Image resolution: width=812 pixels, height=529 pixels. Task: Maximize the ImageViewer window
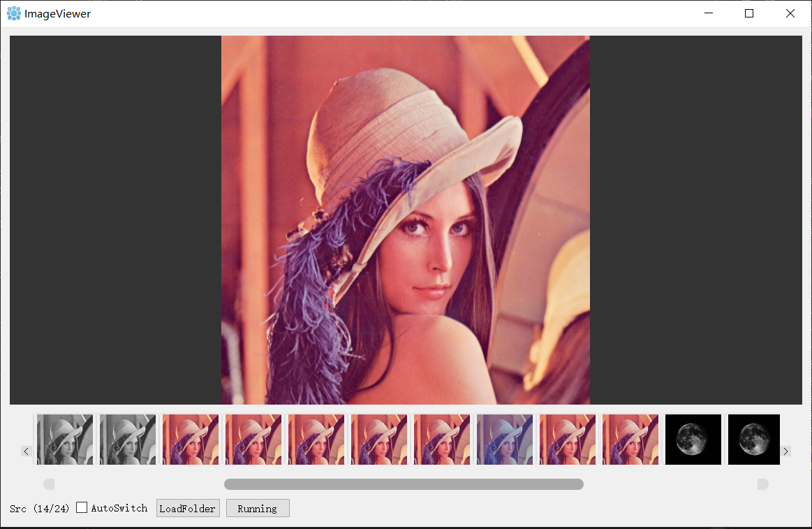pyautogui.click(x=749, y=13)
